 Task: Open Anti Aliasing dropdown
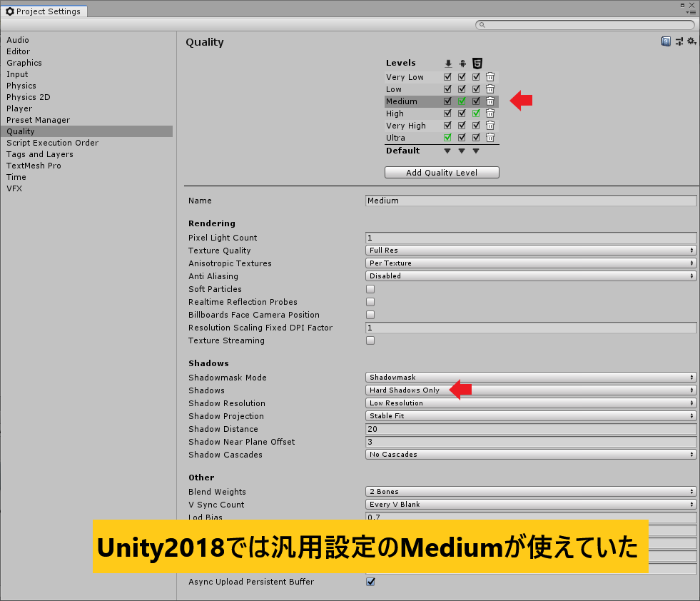[531, 276]
